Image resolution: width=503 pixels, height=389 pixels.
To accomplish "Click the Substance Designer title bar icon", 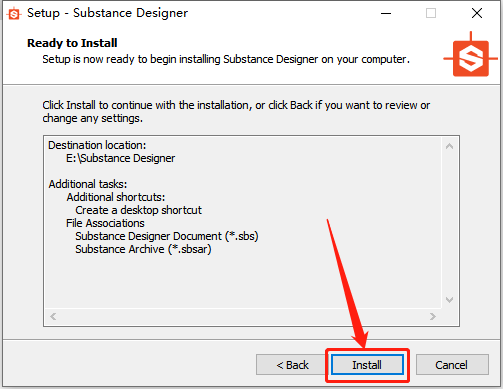I will coord(14,14).
